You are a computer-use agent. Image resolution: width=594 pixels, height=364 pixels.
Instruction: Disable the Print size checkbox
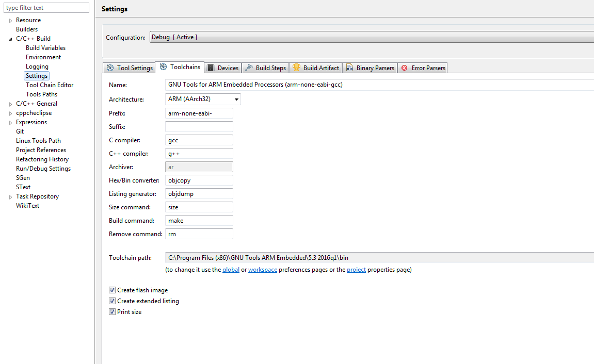coord(112,312)
